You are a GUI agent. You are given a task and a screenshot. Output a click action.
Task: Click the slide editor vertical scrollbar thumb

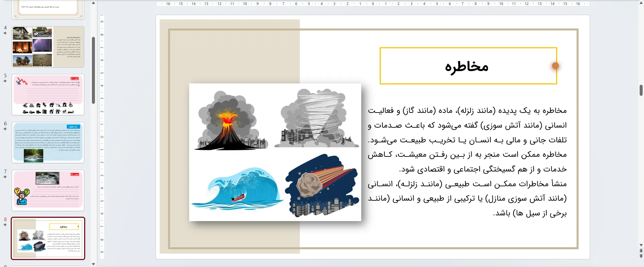point(641,90)
